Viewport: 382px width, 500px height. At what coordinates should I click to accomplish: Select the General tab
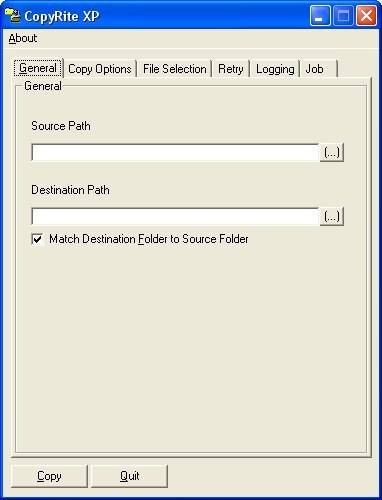tap(38, 68)
